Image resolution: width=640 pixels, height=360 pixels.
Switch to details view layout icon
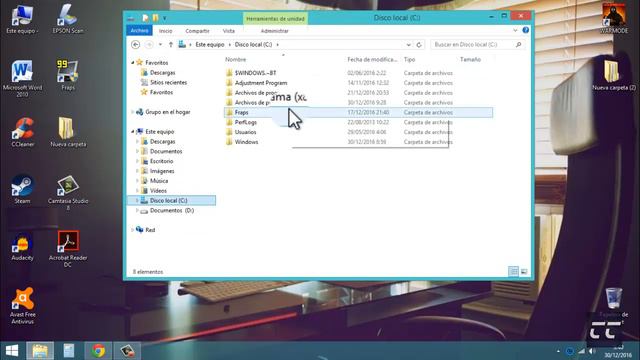click(513, 271)
